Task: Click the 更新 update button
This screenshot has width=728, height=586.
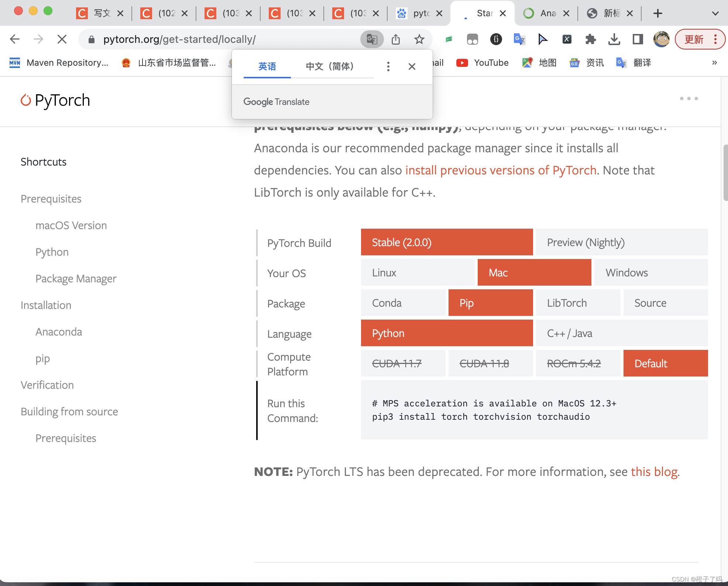Action: click(x=694, y=39)
